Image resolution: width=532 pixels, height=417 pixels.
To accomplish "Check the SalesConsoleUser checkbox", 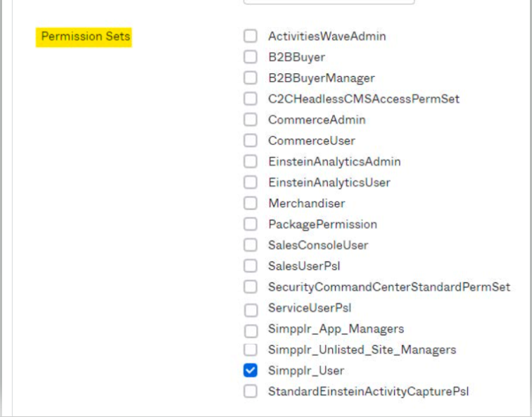I will tap(251, 245).
